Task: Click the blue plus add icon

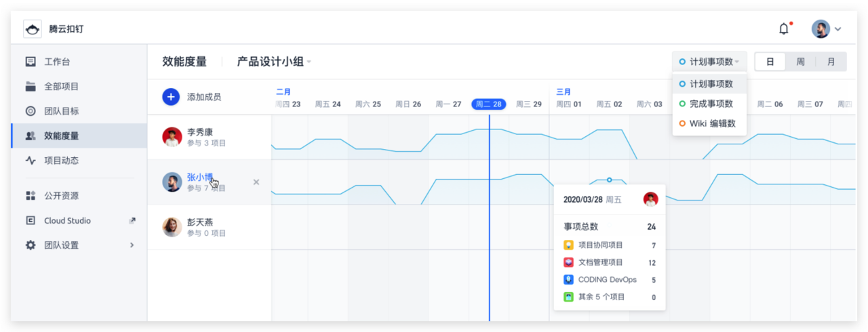Action: 171,97
